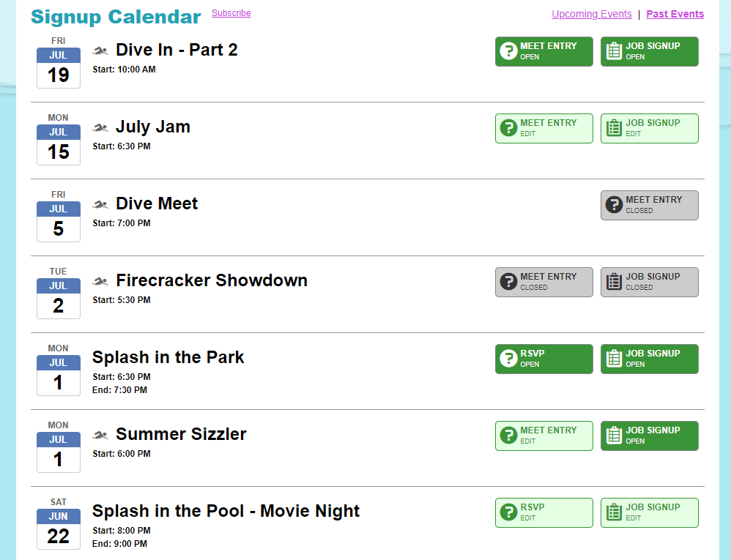This screenshot has height=560, width=731.
Task: Edit Meet Entry for July Jam
Action: [x=544, y=128]
